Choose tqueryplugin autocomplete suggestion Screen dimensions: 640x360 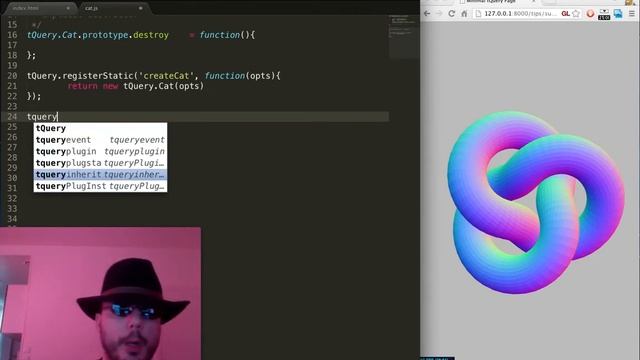coord(100,151)
